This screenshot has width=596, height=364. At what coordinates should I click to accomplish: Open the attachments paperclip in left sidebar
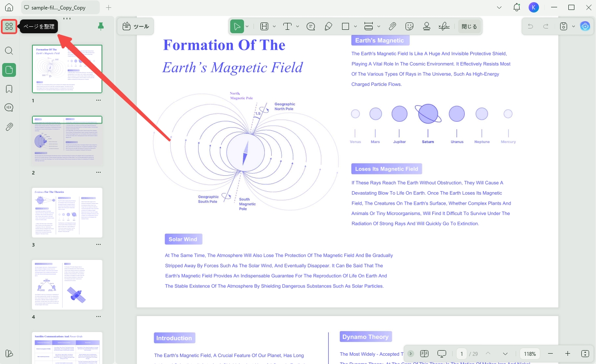point(9,127)
